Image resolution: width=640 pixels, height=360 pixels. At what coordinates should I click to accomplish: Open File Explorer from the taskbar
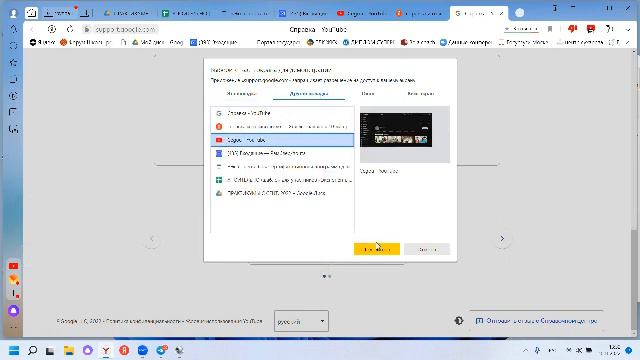69,350
